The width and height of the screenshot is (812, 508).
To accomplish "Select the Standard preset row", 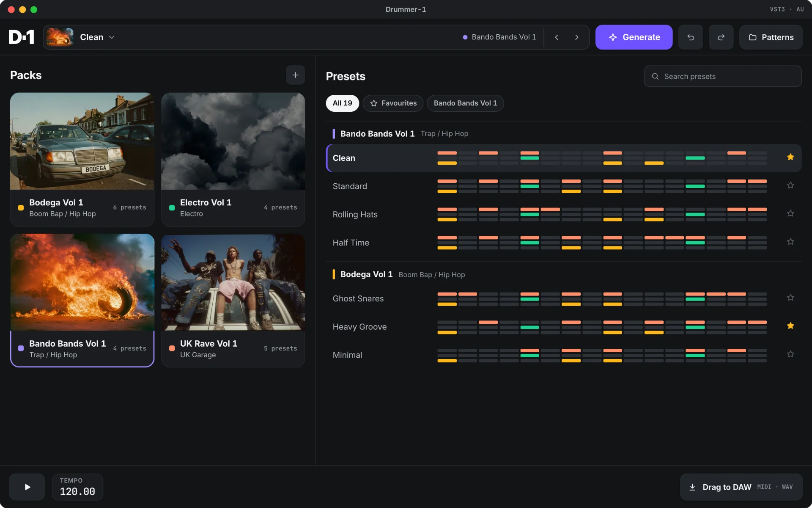I will (x=564, y=186).
